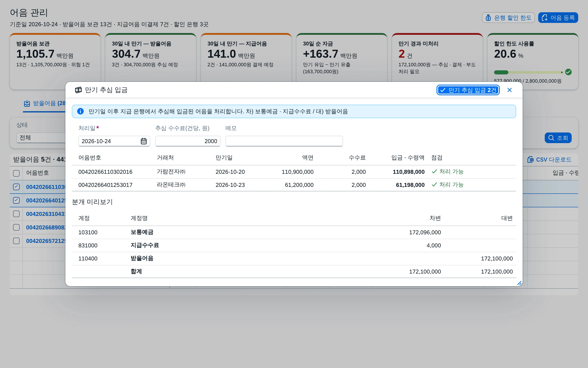
Task: Click the 처리일 date field 2026-10-24
Action: click(x=114, y=141)
